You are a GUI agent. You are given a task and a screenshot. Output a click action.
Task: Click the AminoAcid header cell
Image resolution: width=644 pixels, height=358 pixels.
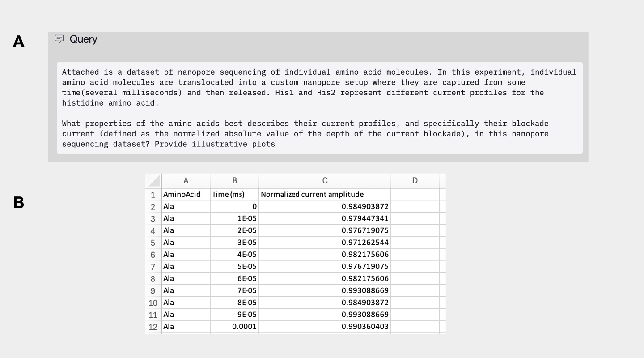186,195
